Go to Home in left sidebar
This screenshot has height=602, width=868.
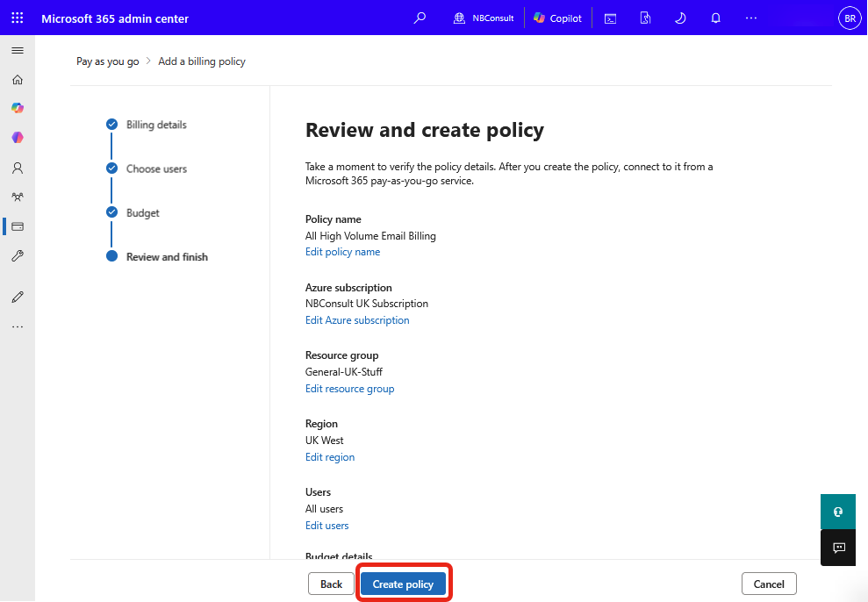[x=18, y=80]
